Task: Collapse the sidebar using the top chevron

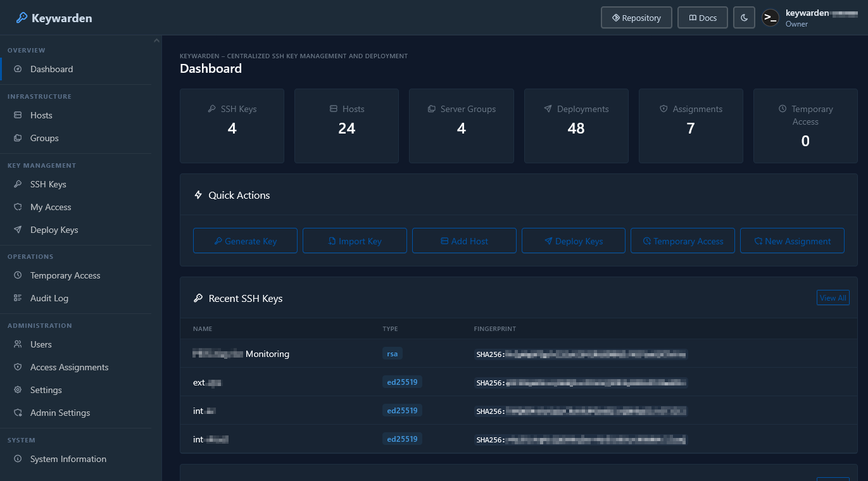Action: click(156, 41)
